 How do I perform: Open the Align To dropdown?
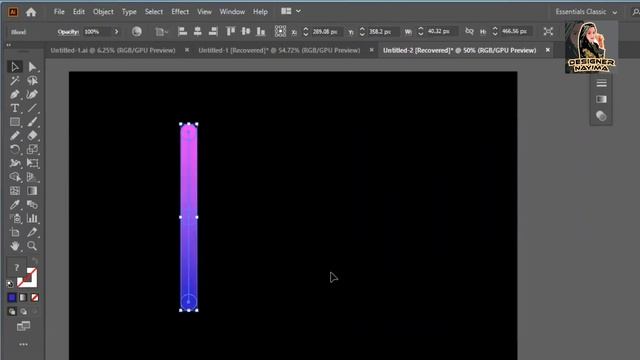point(162,31)
